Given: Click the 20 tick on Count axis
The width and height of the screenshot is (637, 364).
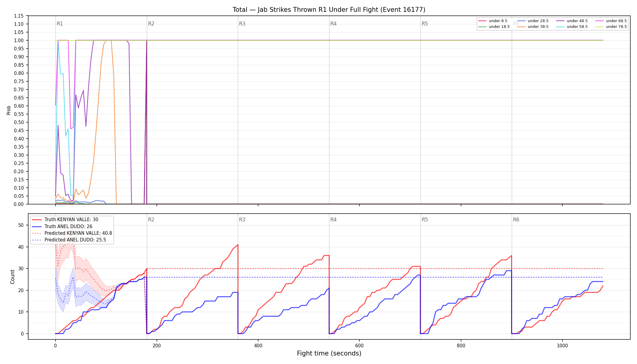Looking at the screenshot, I should coord(21,290).
